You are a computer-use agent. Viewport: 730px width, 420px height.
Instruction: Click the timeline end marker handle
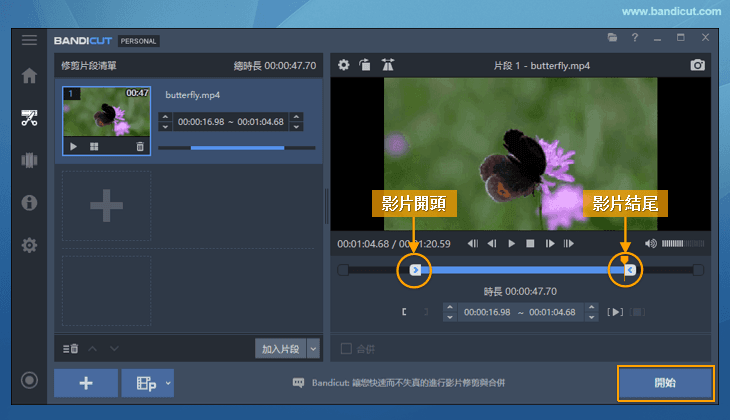630,270
